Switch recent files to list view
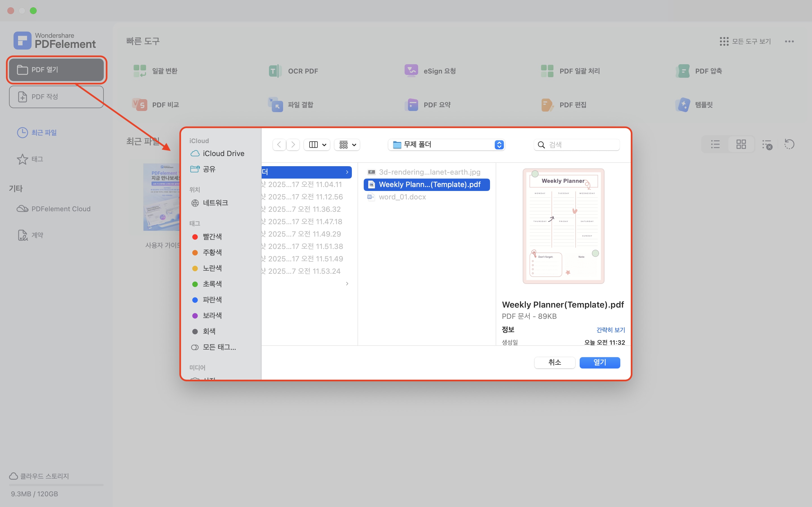The height and width of the screenshot is (507, 812). tap(715, 144)
